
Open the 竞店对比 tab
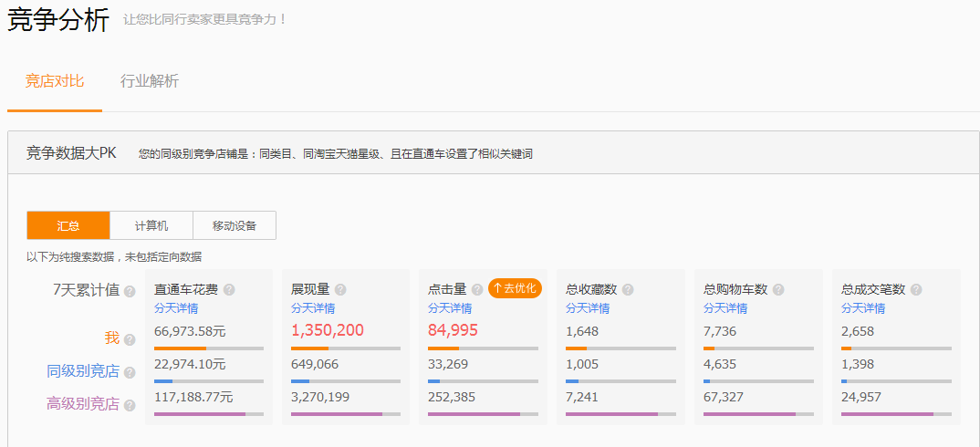(x=55, y=81)
